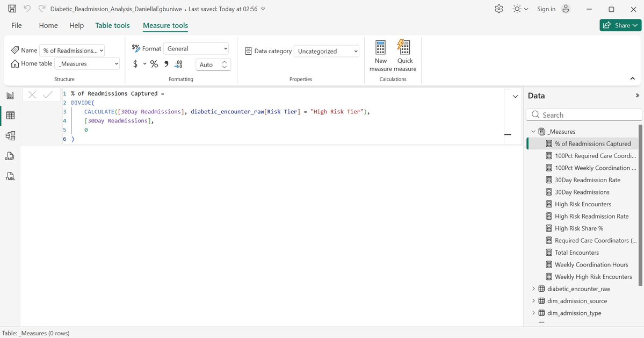Open the Format dropdown
The image size is (644, 338).
point(196,48)
